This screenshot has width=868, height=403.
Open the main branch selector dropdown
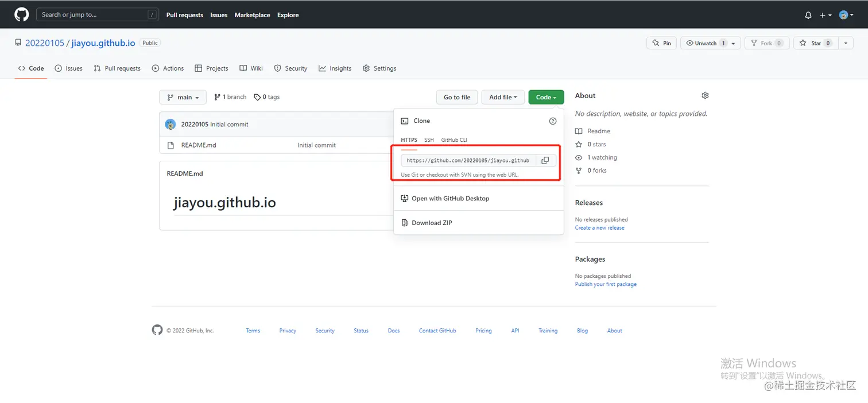pyautogui.click(x=183, y=97)
